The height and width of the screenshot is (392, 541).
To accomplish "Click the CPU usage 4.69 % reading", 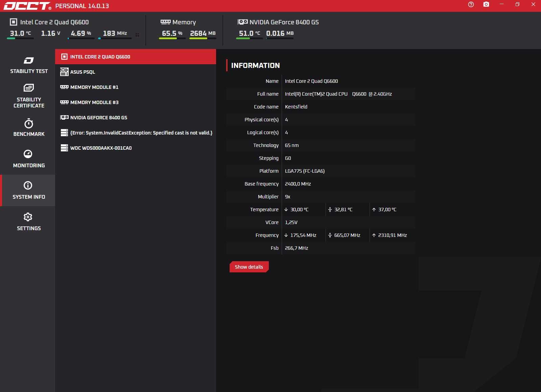I will tap(81, 33).
